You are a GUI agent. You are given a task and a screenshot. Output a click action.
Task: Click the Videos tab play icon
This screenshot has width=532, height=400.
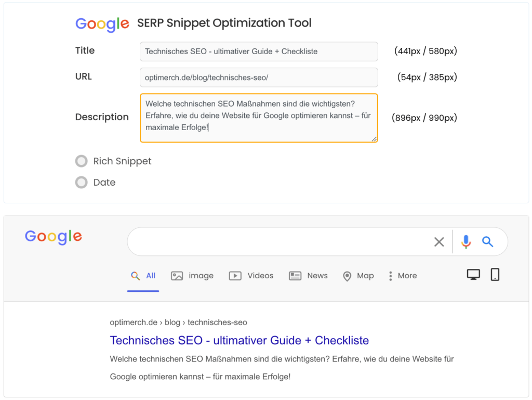[x=235, y=276]
